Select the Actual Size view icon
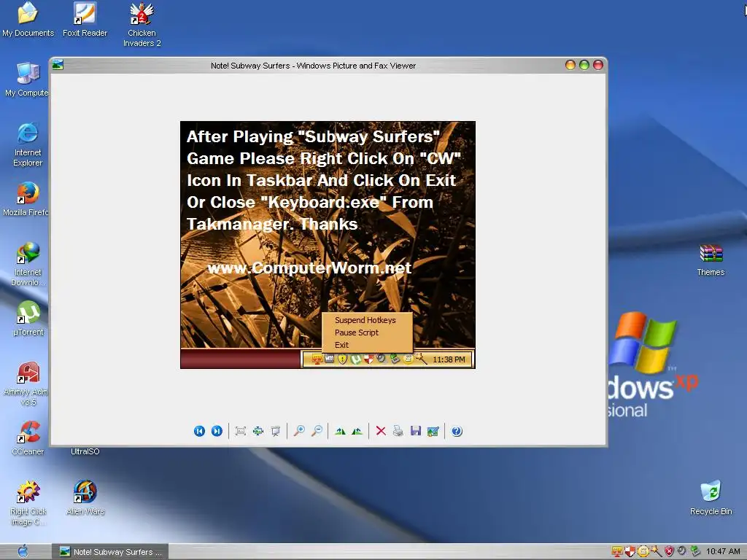This screenshot has width=747, height=560. click(x=258, y=432)
